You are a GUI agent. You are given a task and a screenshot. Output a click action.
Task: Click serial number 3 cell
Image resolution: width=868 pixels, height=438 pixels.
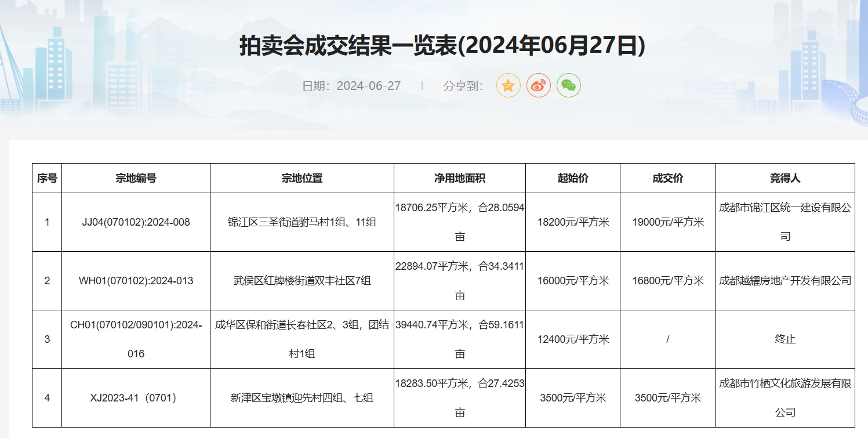(47, 339)
